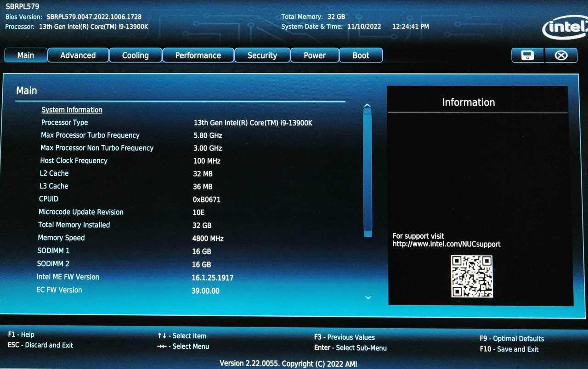Click the 4800 MHz memory speed value
The height and width of the screenshot is (369, 588).
pos(208,239)
